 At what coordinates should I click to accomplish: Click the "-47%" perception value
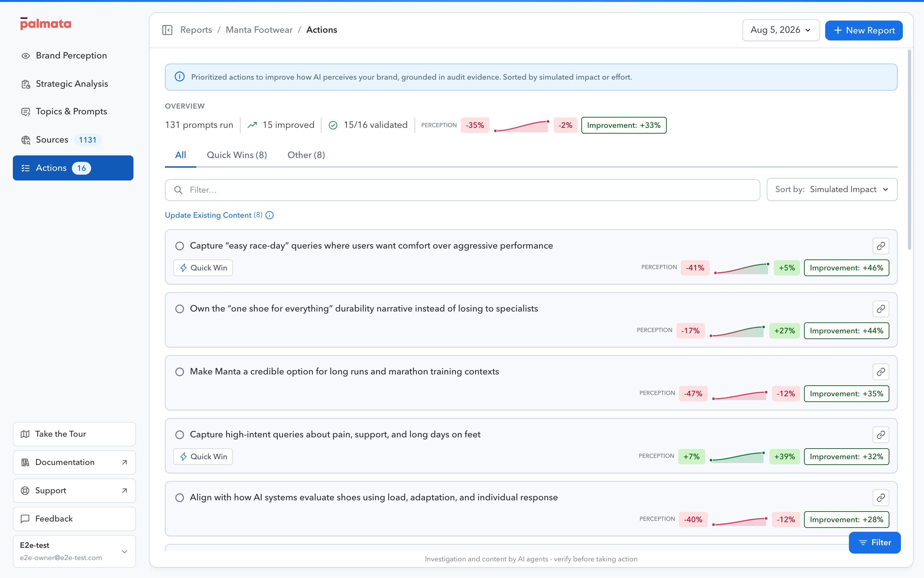pos(693,394)
